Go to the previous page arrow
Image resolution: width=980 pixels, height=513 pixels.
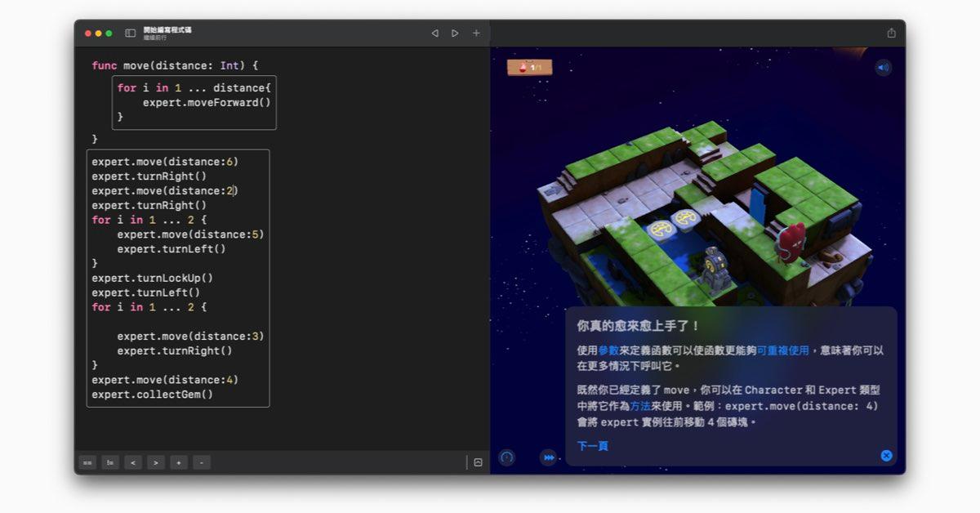(x=434, y=33)
